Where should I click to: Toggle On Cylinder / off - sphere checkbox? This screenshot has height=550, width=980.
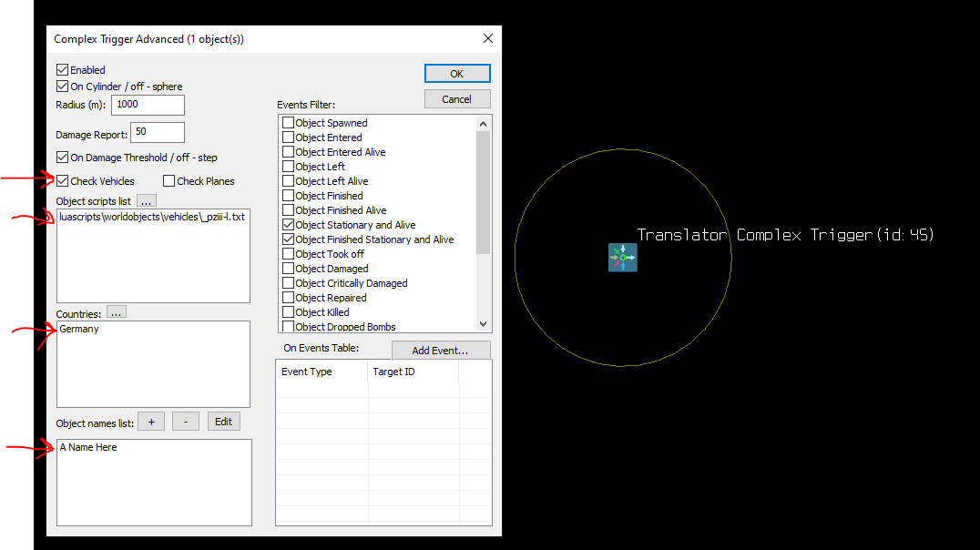63,86
